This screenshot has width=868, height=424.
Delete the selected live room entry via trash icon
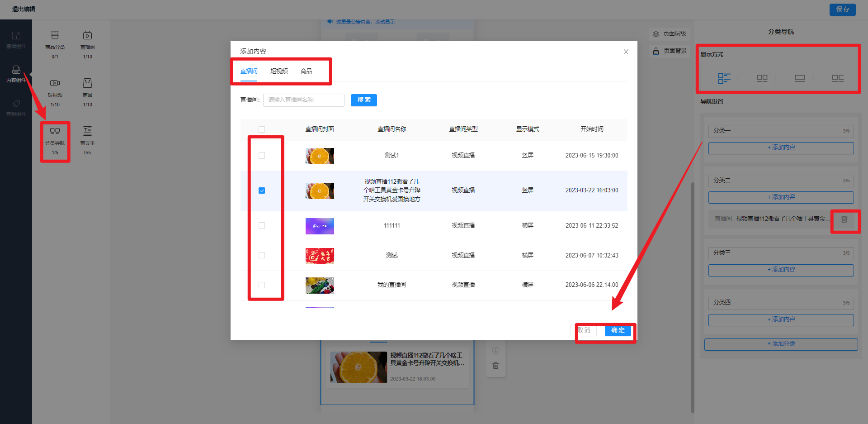844,219
